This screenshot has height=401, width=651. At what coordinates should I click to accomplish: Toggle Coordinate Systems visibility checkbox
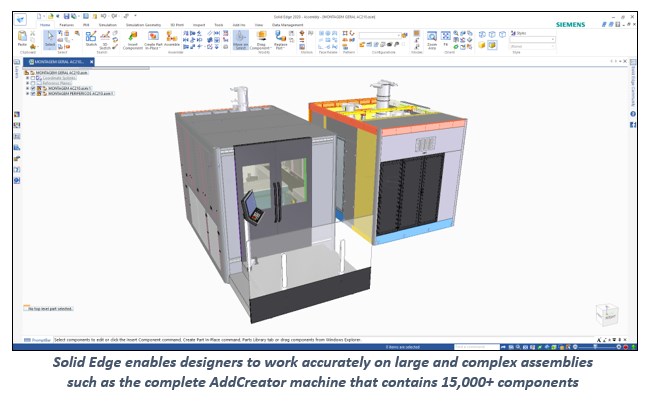[33, 78]
